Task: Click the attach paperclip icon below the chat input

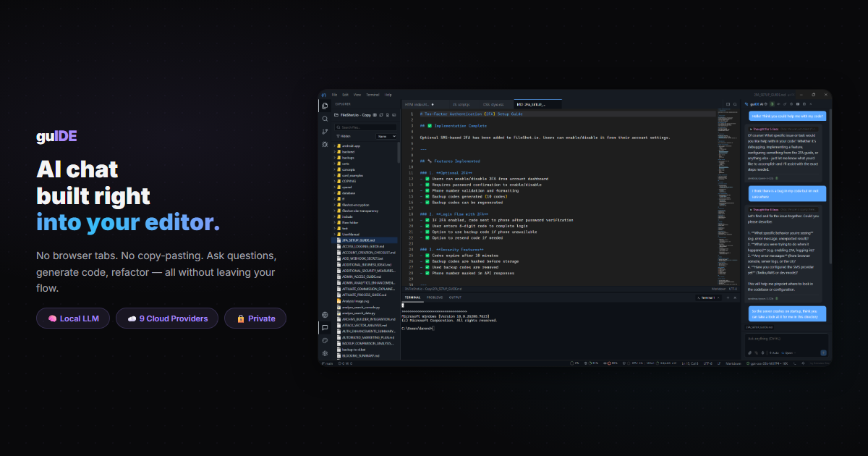Action: [749, 352]
